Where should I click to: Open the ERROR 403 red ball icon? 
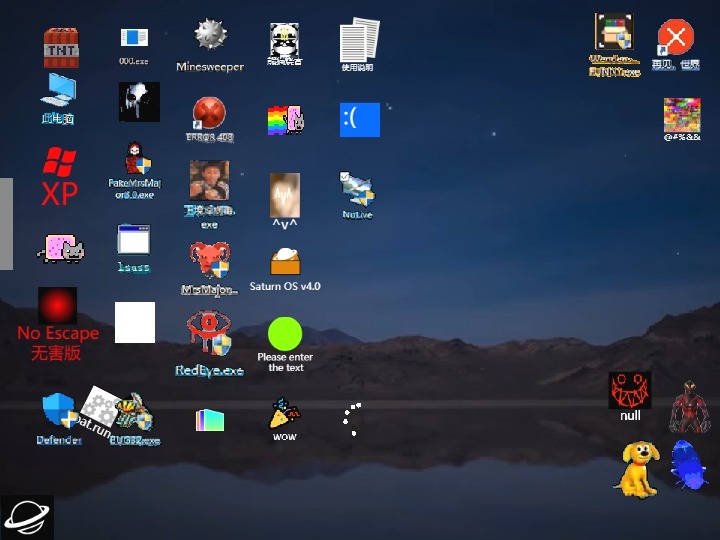[209, 115]
